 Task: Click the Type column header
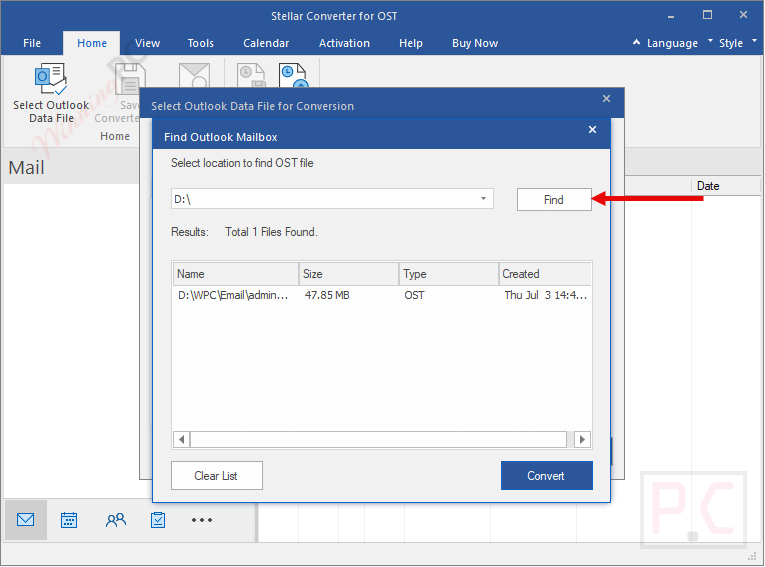pos(449,274)
